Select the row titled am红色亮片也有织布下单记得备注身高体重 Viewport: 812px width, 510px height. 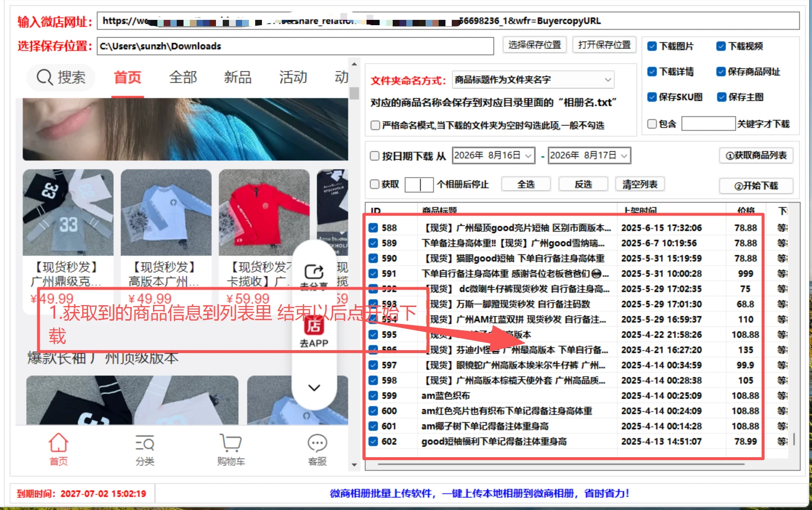point(506,411)
